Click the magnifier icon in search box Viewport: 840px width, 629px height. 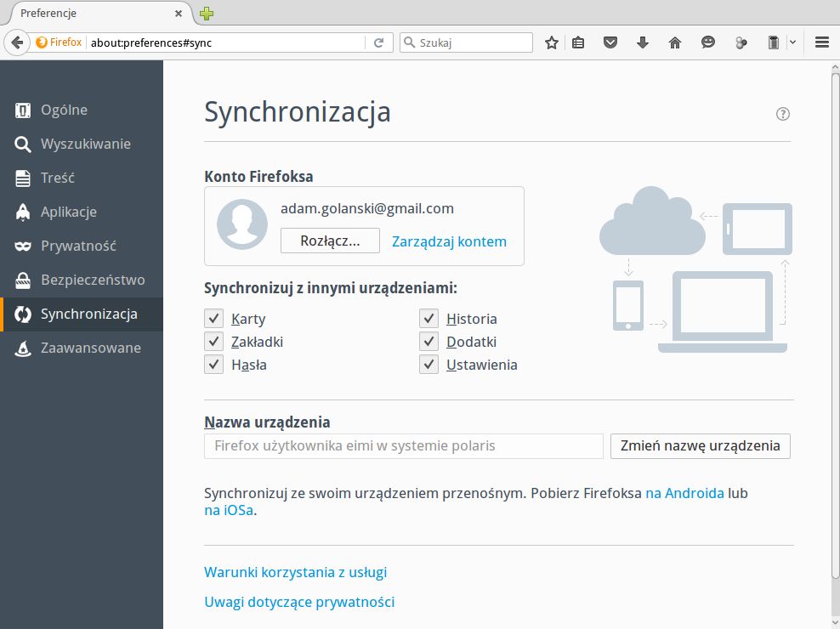(x=409, y=42)
